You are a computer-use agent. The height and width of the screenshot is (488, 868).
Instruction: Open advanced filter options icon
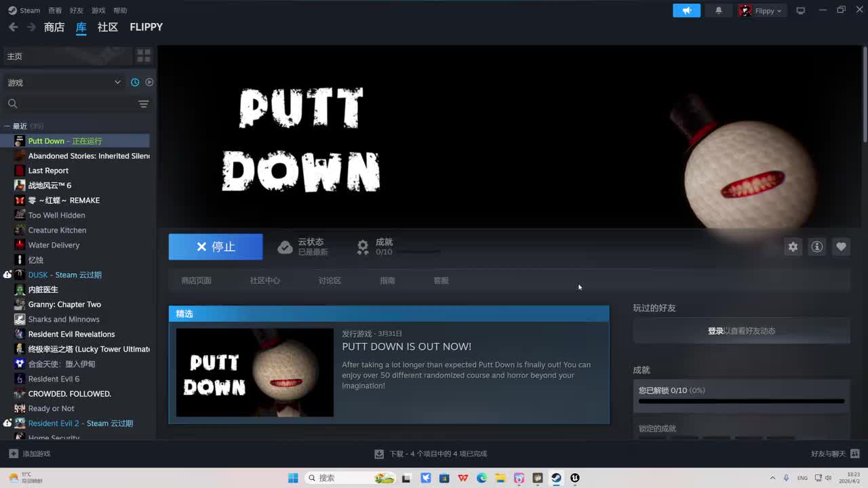pyautogui.click(x=144, y=104)
